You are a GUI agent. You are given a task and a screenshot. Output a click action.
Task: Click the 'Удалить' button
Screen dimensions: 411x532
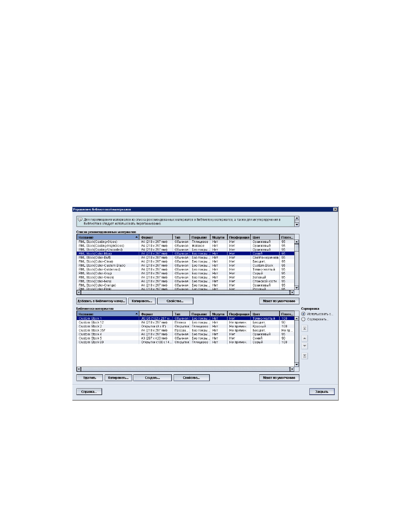pos(90,378)
